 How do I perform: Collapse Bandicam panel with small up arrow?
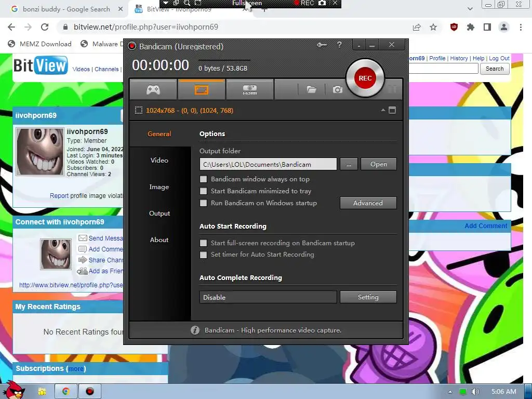[x=383, y=110]
